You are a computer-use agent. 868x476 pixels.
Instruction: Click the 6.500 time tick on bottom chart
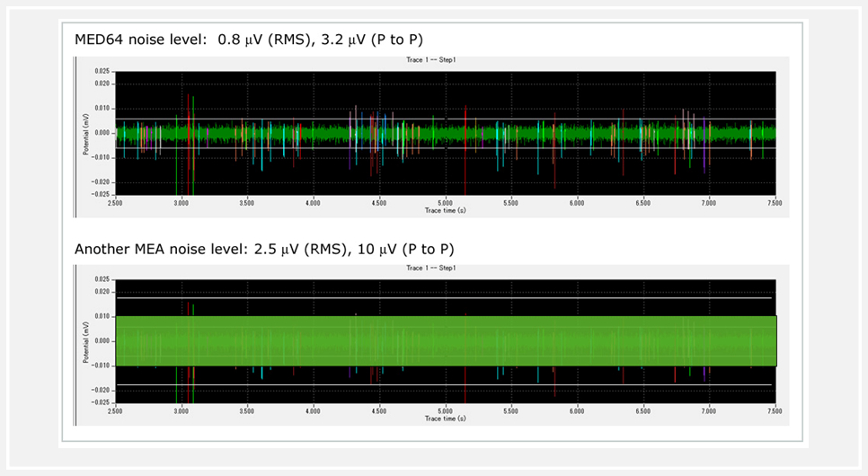642,410
